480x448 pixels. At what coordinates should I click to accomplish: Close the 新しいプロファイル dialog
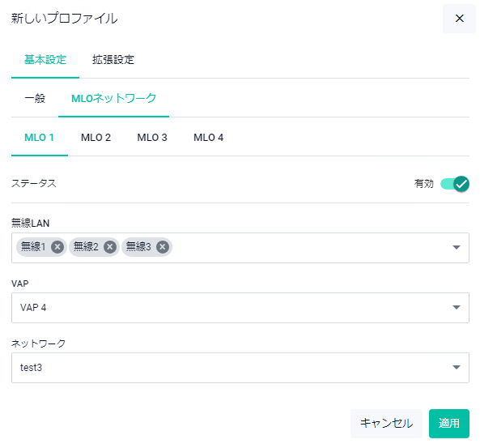point(459,19)
